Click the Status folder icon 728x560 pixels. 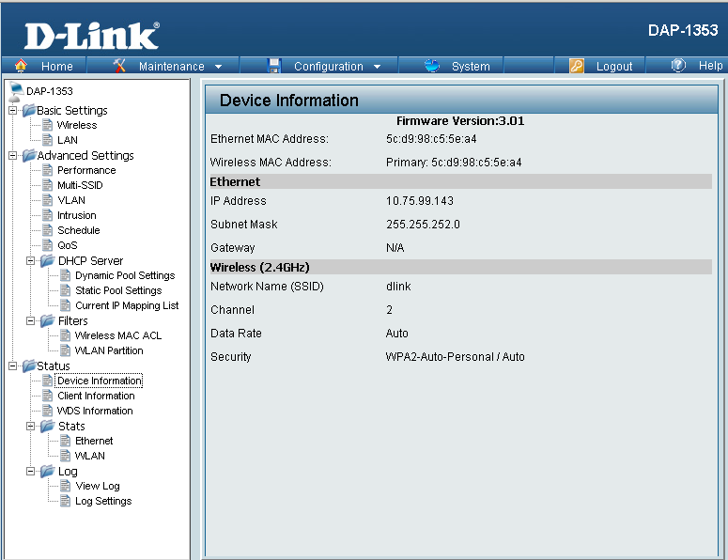29,366
